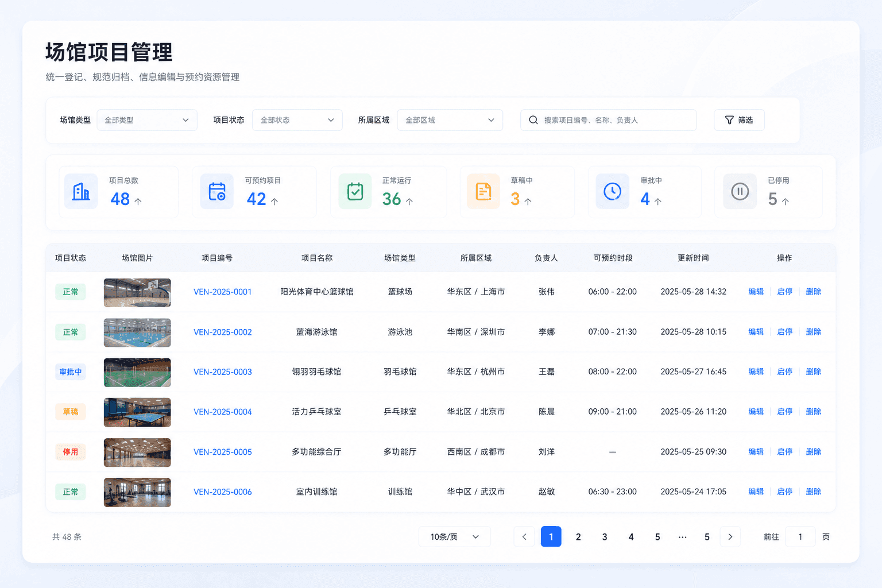Open project VEN-2025-0001 link

223,292
